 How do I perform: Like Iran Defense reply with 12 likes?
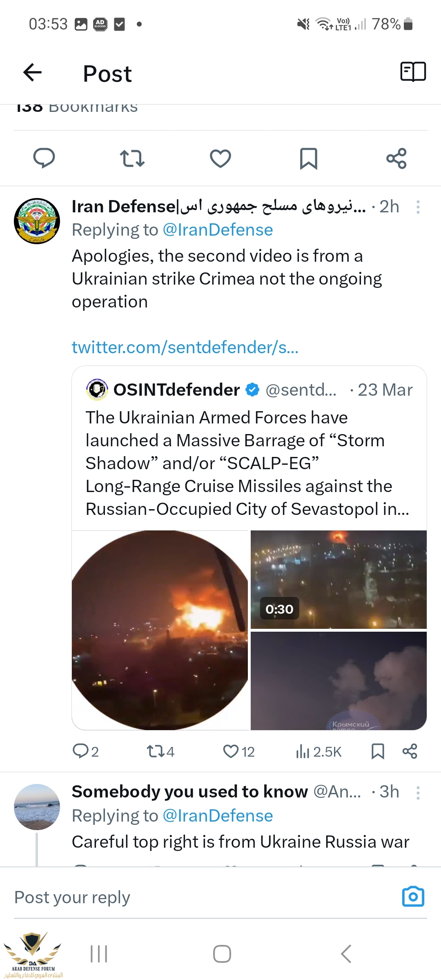239,751
